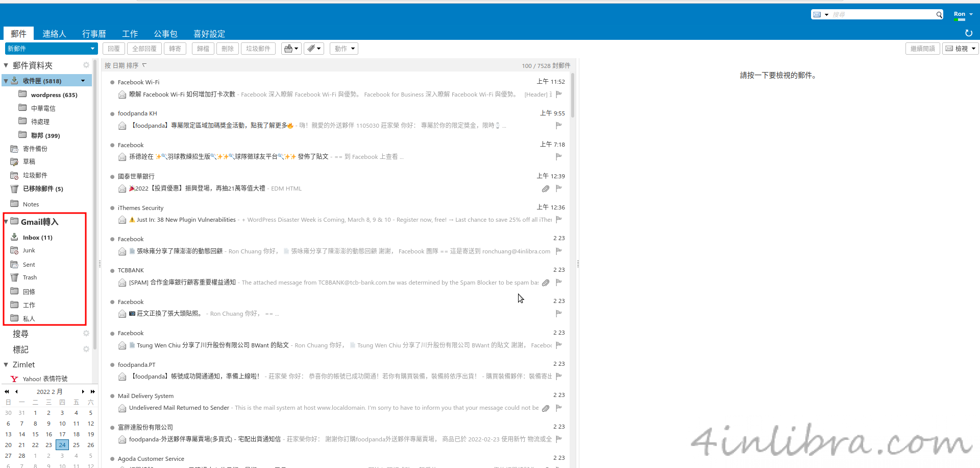Click the 標記 section gear icon
This screenshot has width=980, height=468.
(86, 349)
